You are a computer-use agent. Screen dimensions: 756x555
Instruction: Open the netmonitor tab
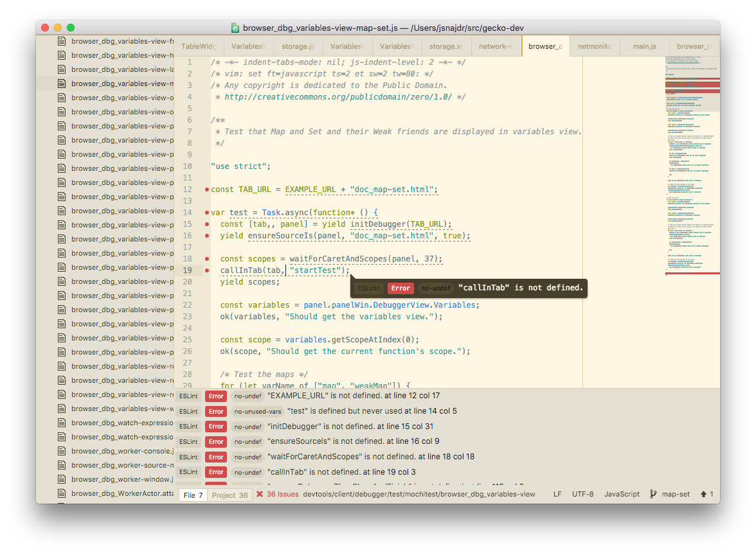tap(595, 46)
